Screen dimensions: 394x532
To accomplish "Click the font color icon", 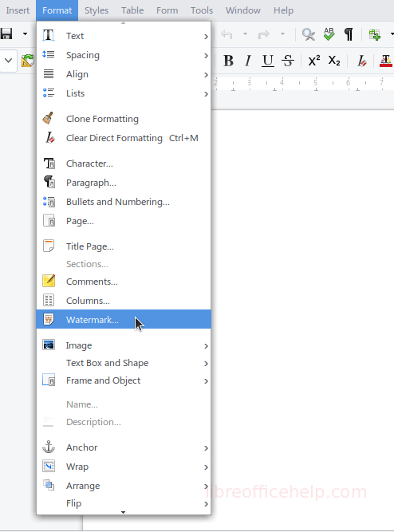I will click(x=386, y=61).
